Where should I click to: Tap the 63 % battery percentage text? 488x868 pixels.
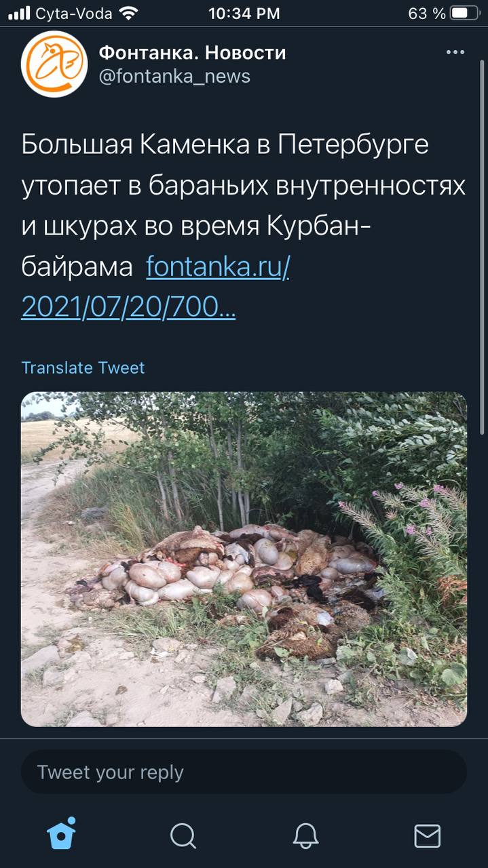pos(427,13)
